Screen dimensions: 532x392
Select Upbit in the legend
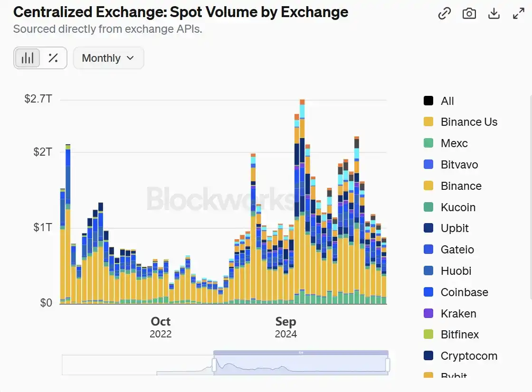454,228
